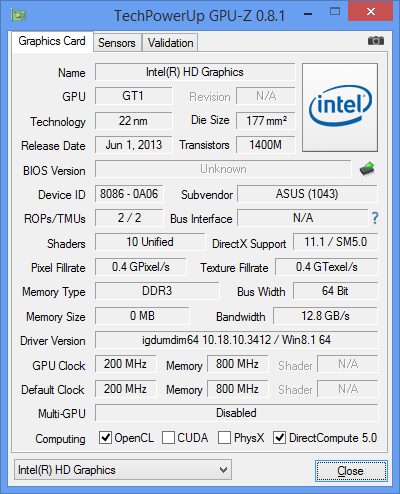Click the Memory Size value 0 MB
400x494 pixels.
point(142,315)
